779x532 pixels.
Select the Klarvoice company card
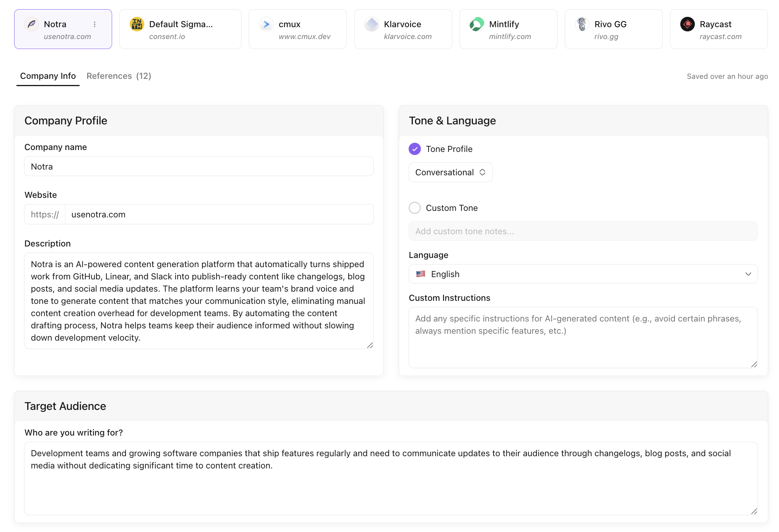[x=403, y=29]
